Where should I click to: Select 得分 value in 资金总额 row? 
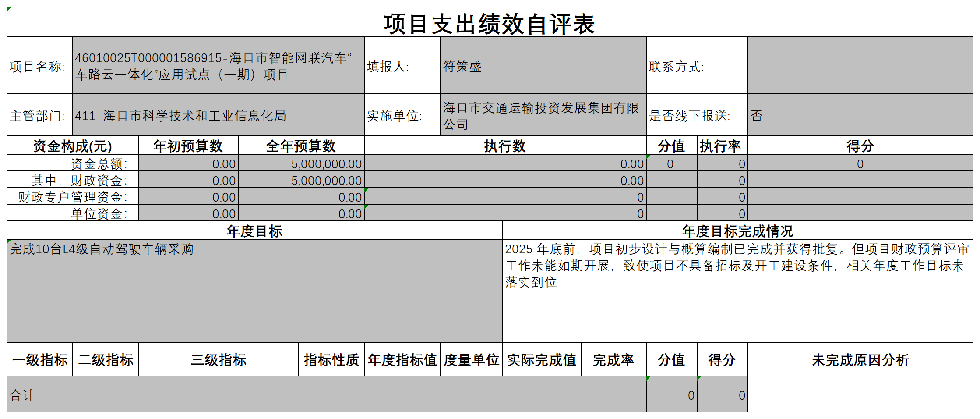point(860,163)
